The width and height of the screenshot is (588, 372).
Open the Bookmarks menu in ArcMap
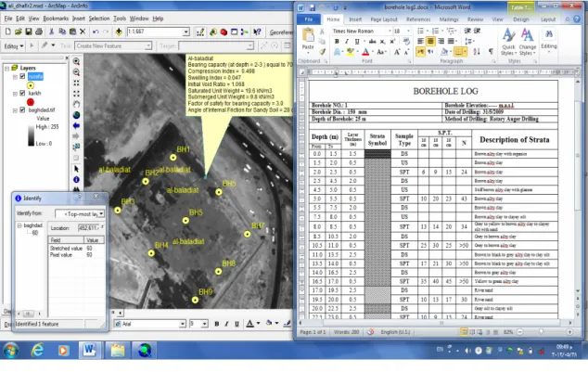pos(56,19)
